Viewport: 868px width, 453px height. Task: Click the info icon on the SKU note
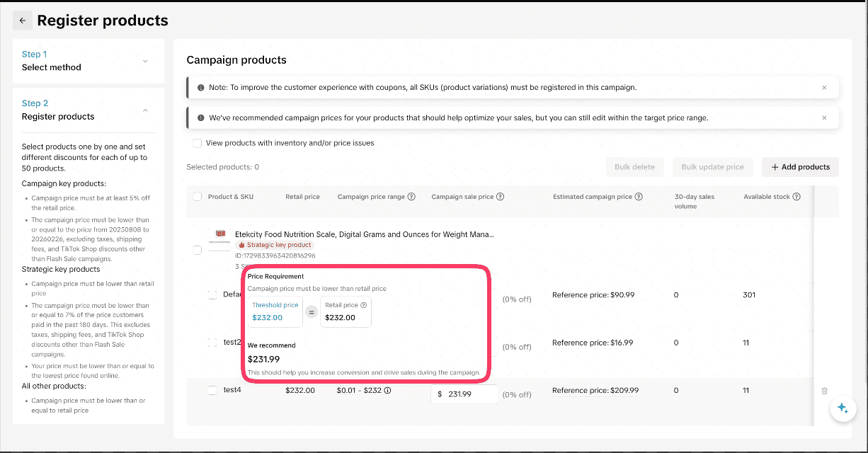201,88
